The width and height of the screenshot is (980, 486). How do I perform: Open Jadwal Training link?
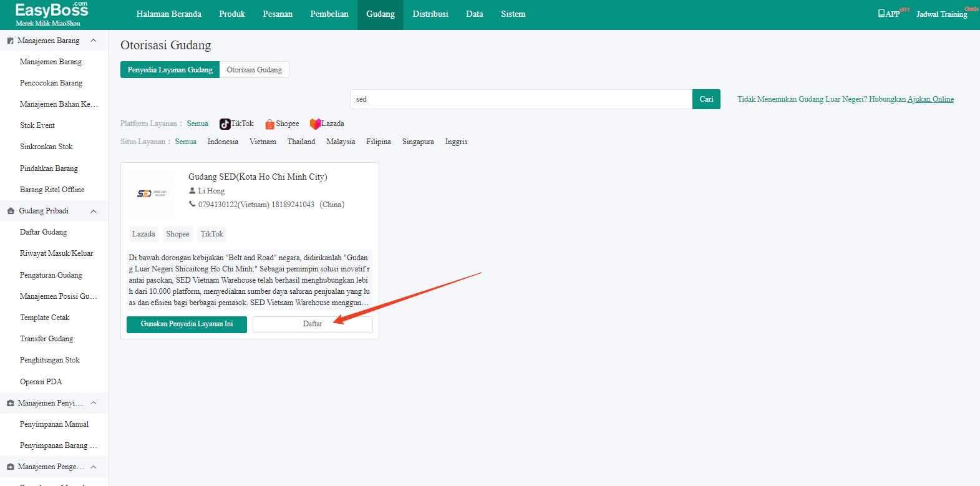click(x=942, y=14)
